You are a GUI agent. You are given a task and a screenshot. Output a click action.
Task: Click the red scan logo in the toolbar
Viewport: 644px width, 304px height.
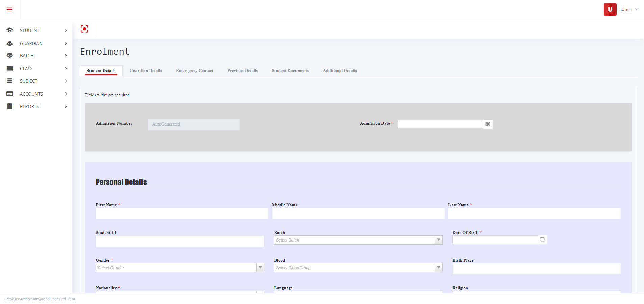(x=84, y=29)
